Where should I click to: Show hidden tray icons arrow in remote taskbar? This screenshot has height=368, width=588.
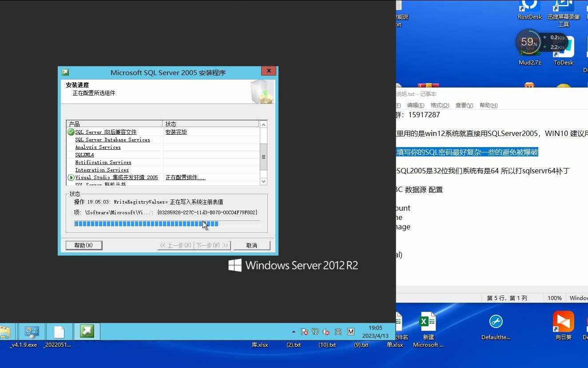click(294, 332)
